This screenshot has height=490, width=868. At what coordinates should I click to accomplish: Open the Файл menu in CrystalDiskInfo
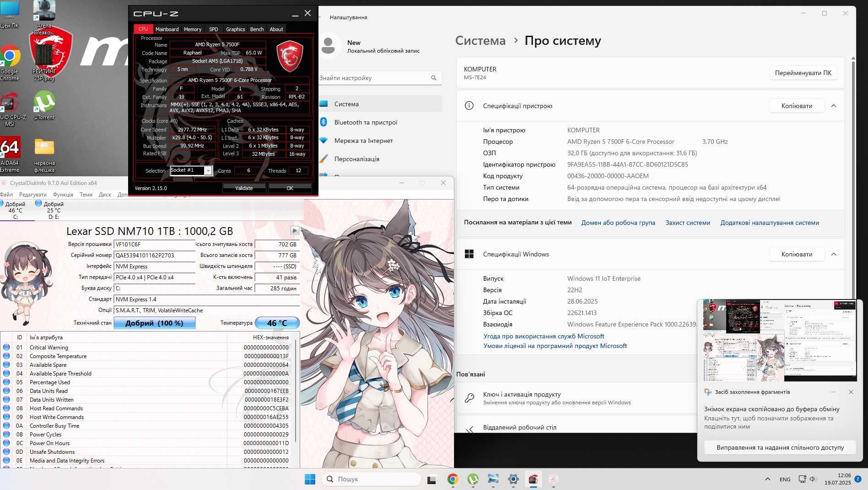[6, 195]
